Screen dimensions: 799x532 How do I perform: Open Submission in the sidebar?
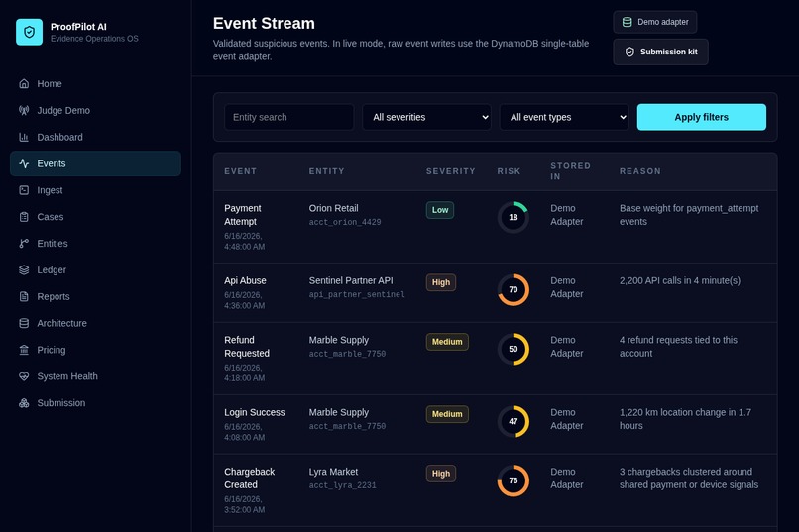(95, 402)
